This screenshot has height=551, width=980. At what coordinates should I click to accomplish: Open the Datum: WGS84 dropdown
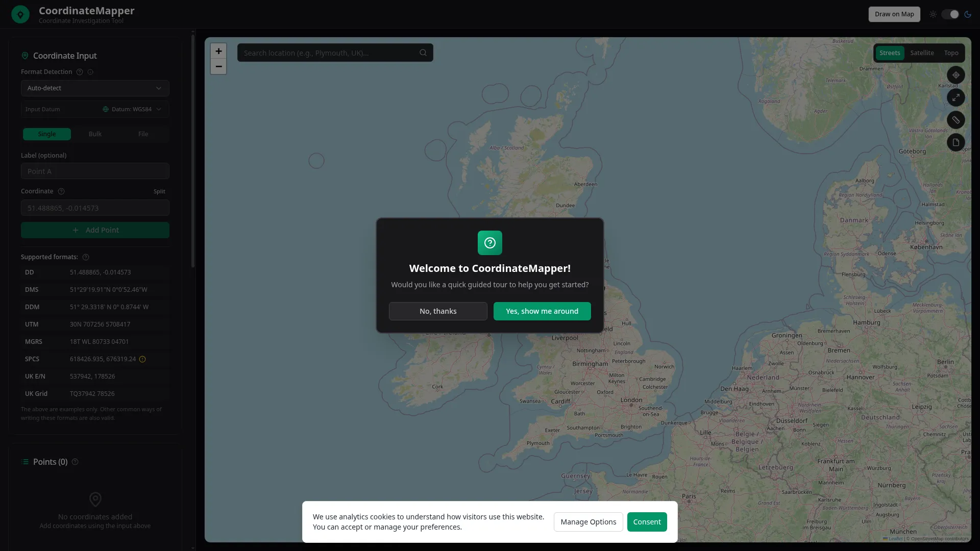132,109
